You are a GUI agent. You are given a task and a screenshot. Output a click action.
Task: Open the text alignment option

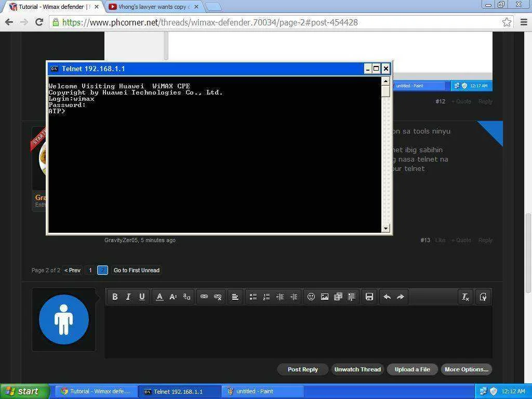click(x=235, y=297)
